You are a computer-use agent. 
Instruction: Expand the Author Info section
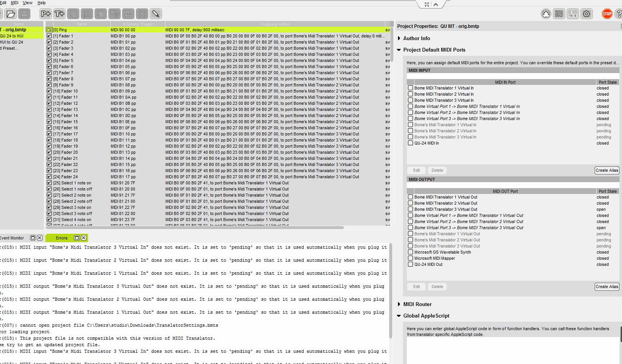pyautogui.click(x=399, y=38)
